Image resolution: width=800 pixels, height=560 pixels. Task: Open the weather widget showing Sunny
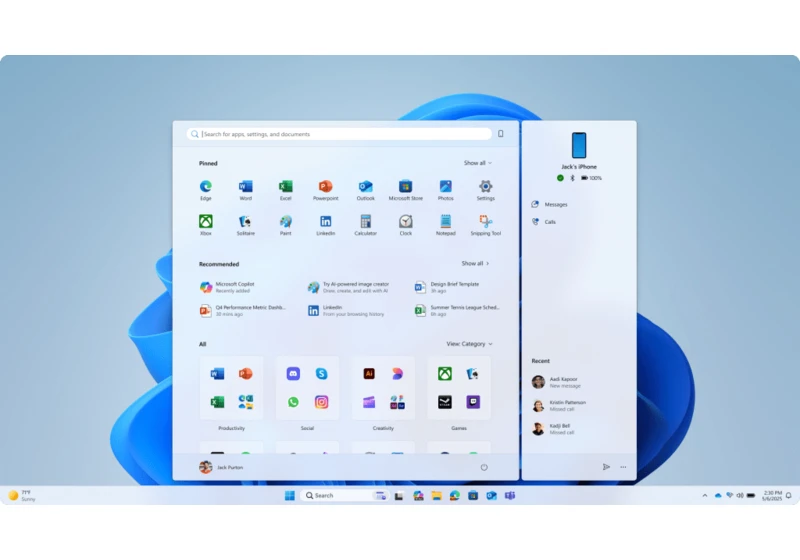coord(22,496)
